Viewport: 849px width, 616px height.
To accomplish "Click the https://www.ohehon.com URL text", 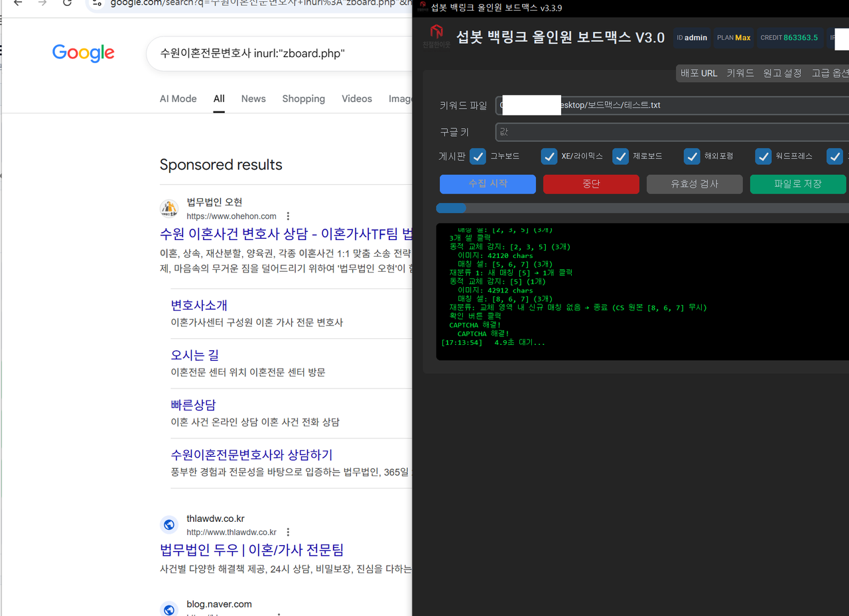I will coord(231,216).
